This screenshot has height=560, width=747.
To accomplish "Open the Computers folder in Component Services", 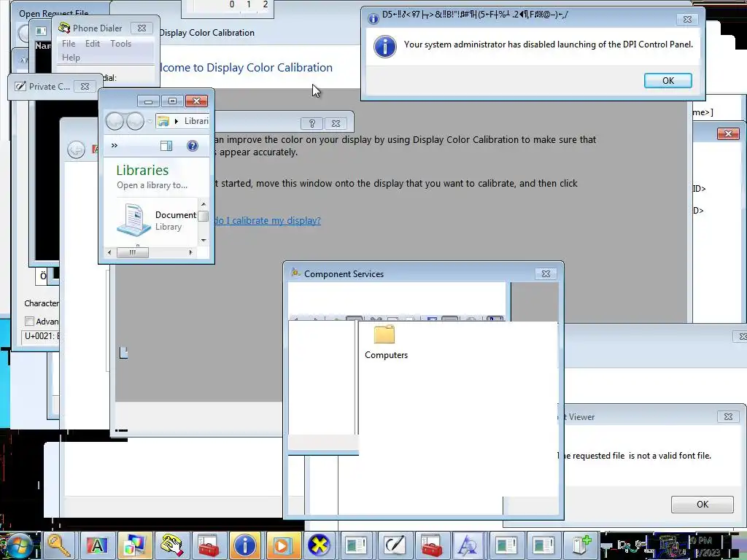I will [x=384, y=334].
